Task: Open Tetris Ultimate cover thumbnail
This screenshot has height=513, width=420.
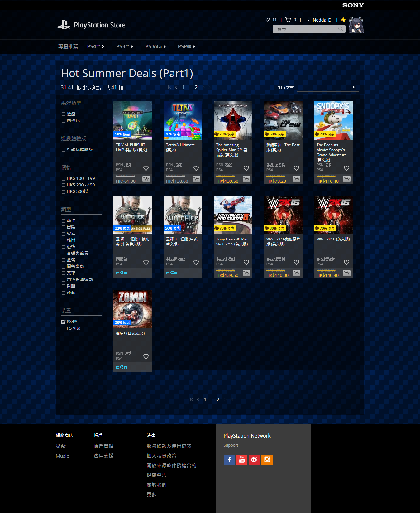Action: [183, 121]
